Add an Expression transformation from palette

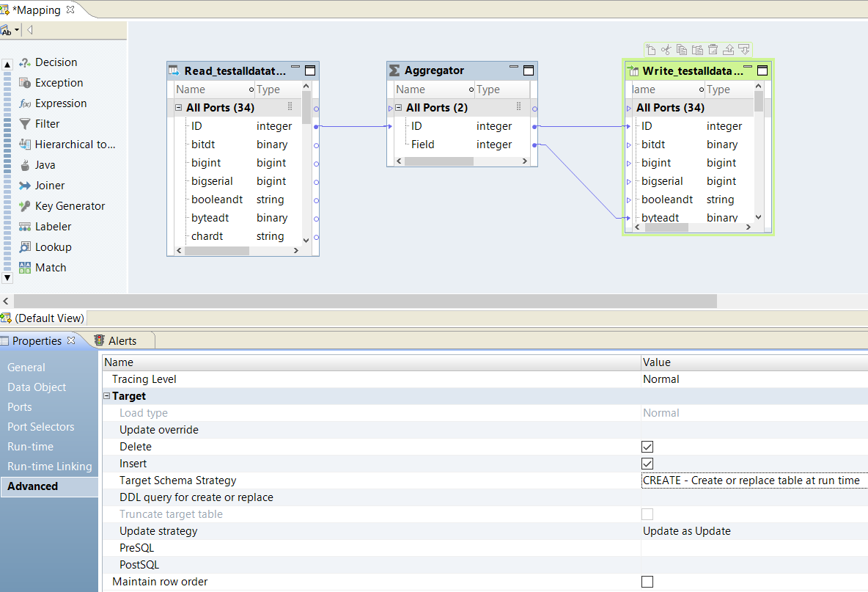click(25, 103)
